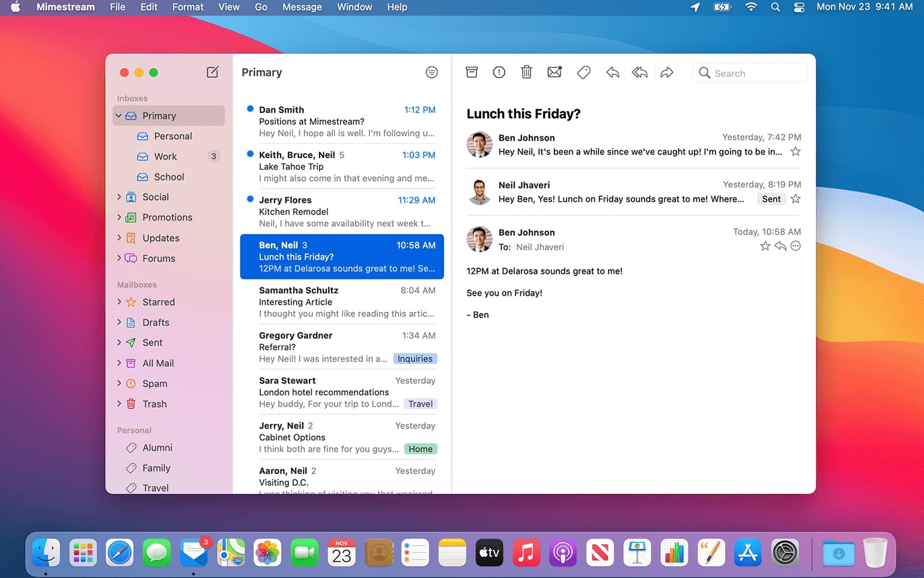Select the Work inbox
This screenshot has width=924, height=578.
165,156
